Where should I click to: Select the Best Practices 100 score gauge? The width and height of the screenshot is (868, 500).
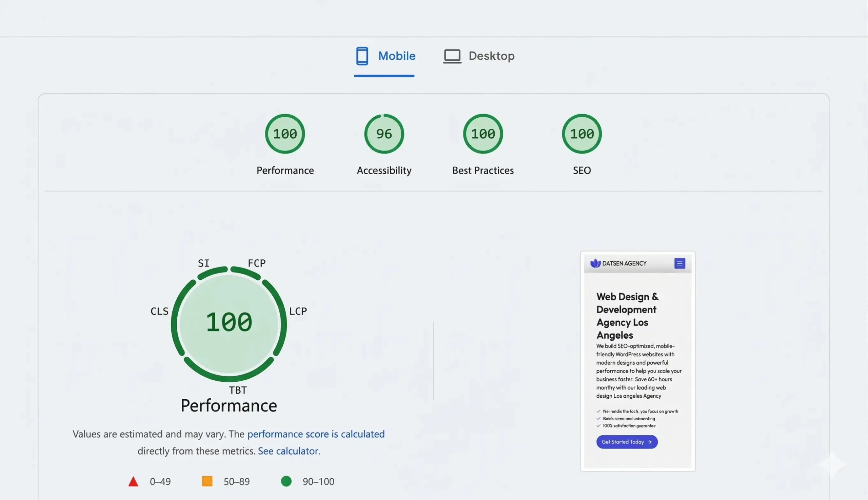tap(483, 134)
